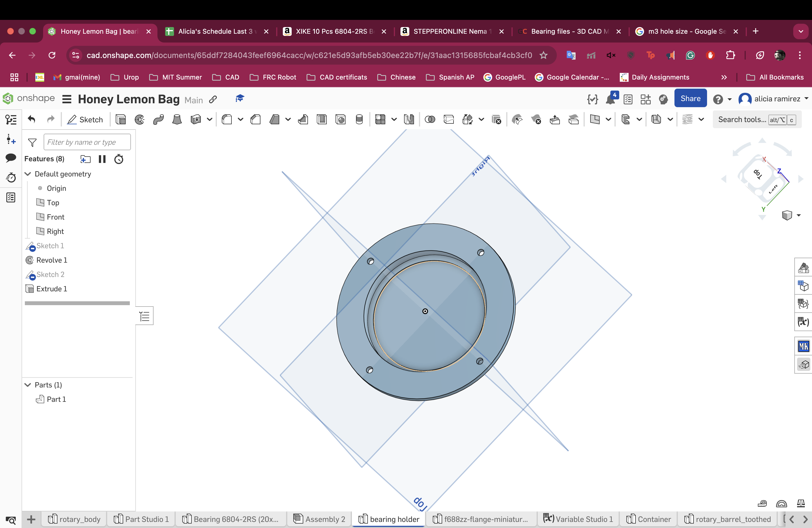Click the Redo arrow
Screen dimensions: 812x528
tap(51, 119)
